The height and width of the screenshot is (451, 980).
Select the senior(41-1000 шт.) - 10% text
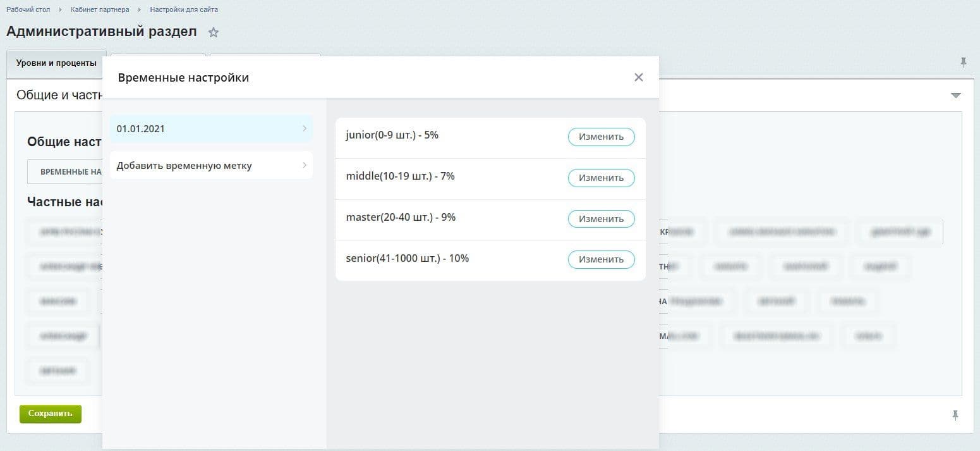pyautogui.click(x=407, y=258)
